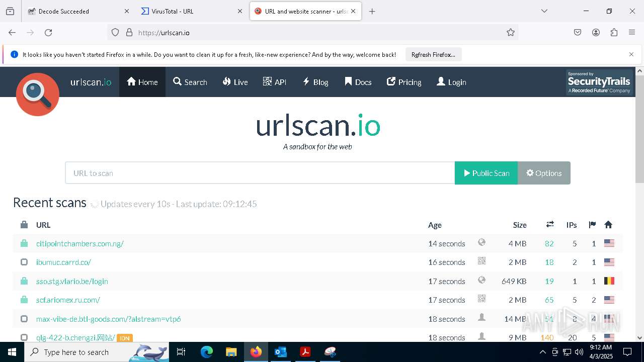Open the Windows Start menu

[x=12, y=352]
